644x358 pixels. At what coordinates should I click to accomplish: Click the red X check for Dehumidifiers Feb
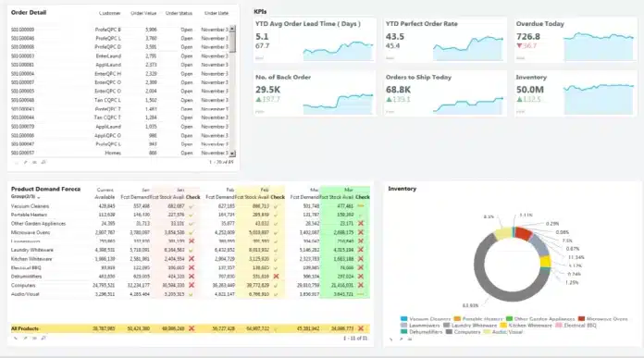pyautogui.click(x=276, y=277)
